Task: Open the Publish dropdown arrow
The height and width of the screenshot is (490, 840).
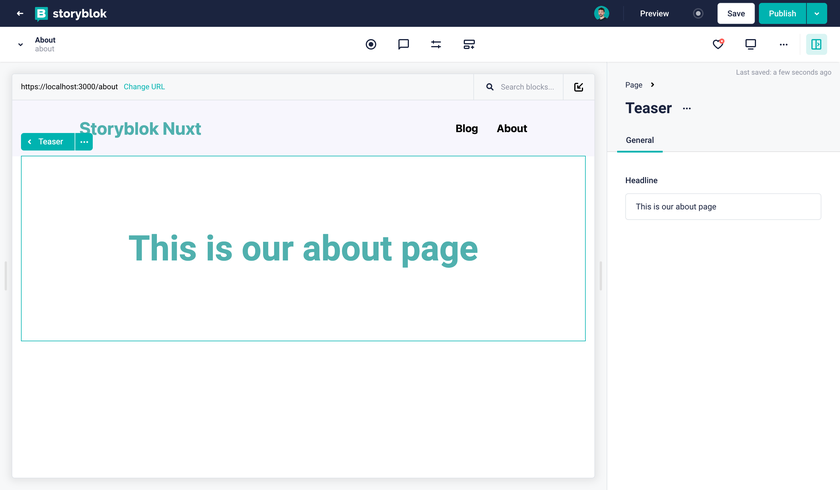Action: tap(816, 13)
